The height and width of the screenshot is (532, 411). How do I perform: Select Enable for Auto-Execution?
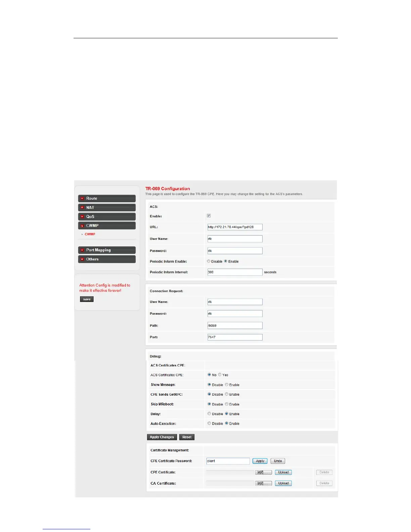point(227,424)
